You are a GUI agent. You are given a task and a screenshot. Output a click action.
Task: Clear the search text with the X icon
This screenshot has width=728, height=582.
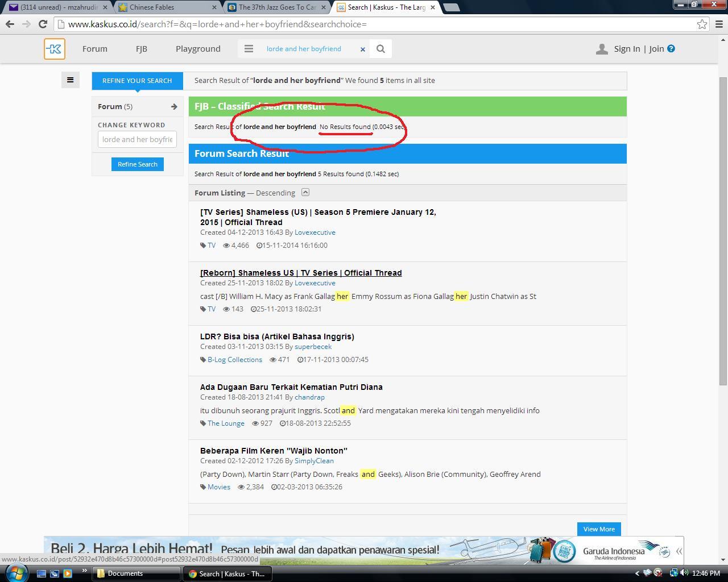pyautogui.click(x=362, y=49)
